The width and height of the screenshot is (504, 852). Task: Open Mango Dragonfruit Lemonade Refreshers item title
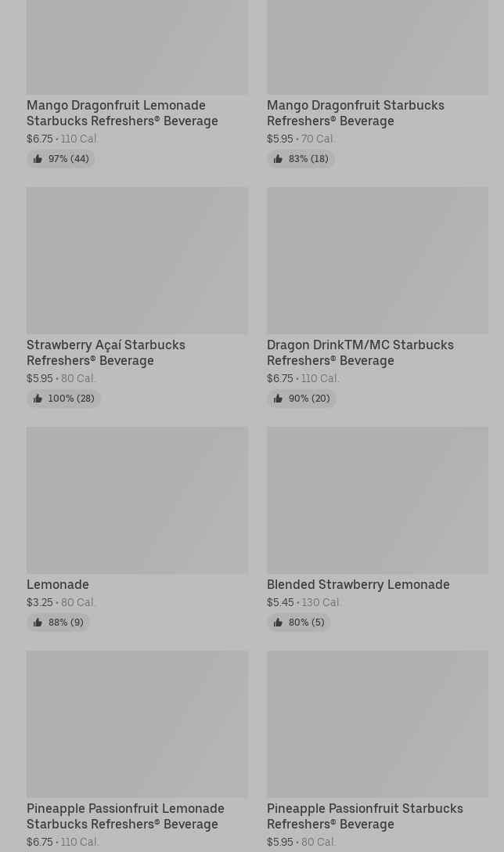coord(122,113)
